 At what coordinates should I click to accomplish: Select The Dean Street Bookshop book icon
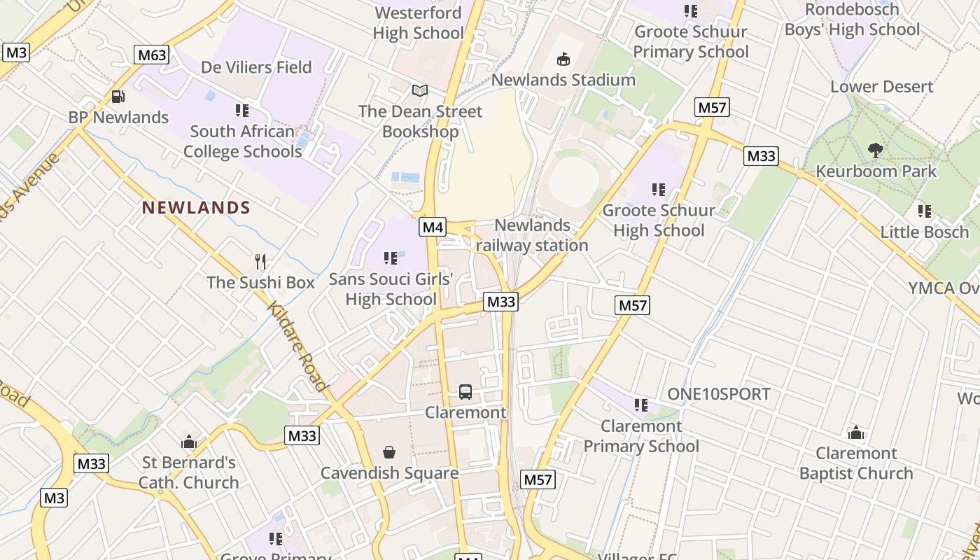tap(420, 91)
